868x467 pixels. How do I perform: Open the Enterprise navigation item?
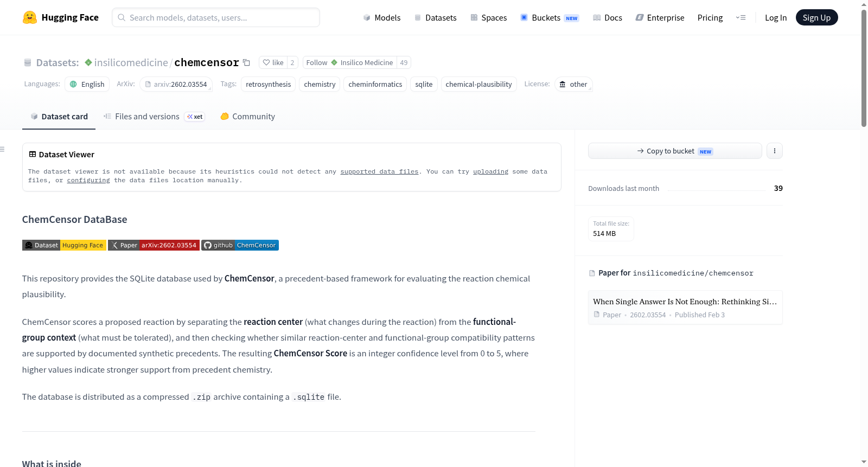tap(660, 17)
